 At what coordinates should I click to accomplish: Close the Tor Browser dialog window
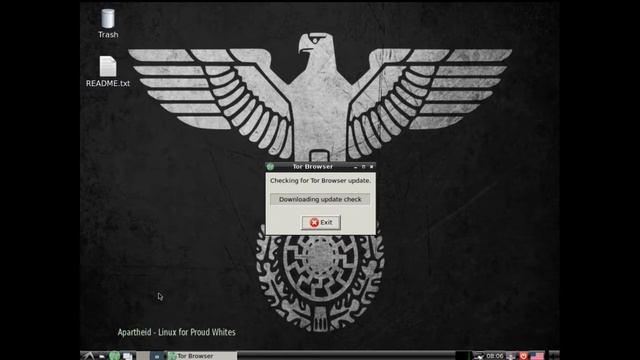pos(371,167)
